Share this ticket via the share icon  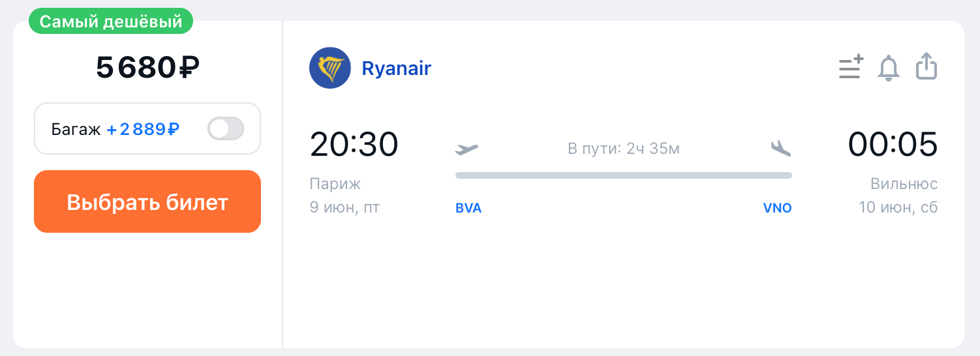926,67
